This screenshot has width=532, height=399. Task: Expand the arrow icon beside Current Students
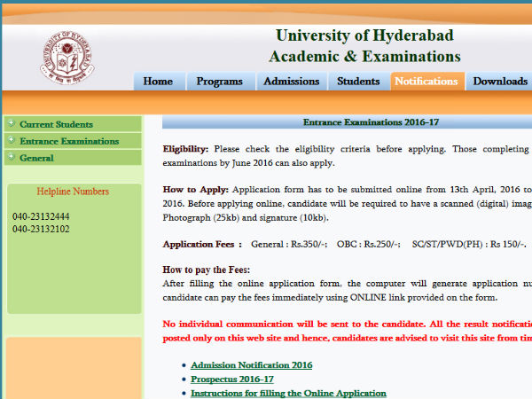[11, 124]
